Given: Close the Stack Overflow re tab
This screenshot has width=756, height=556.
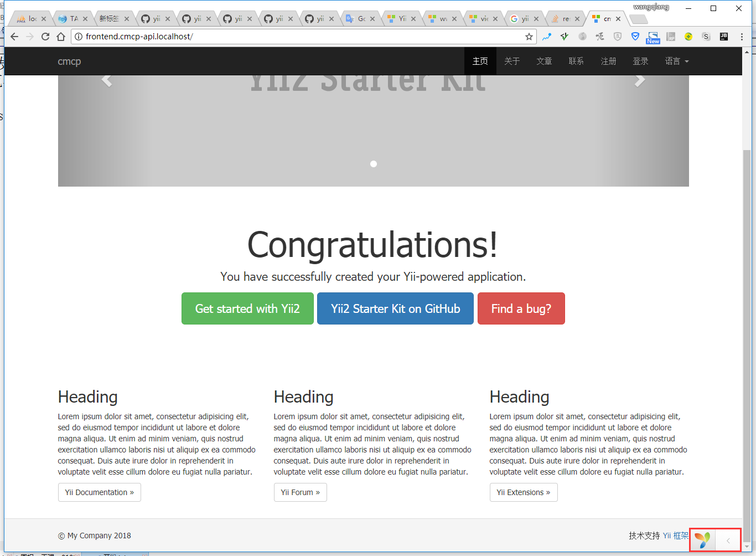Looking at the screenshot, I should [577, 19].
